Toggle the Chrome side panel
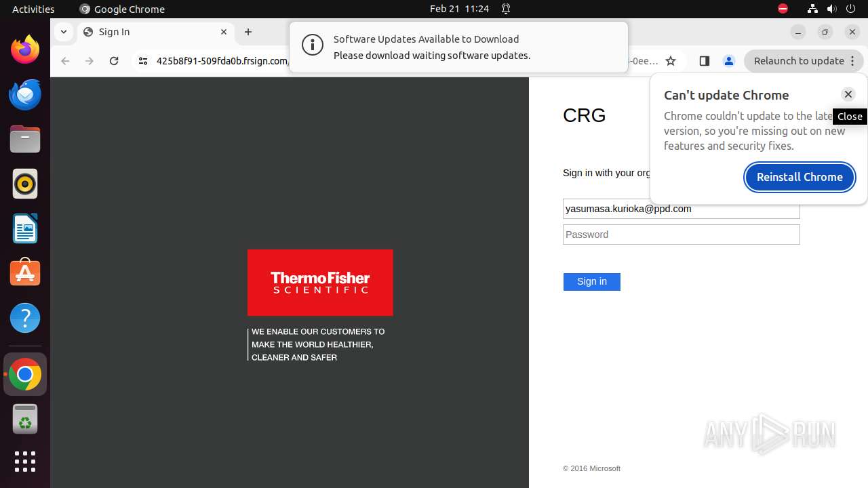This screenshot has height=488, width=868. point(704,61)
